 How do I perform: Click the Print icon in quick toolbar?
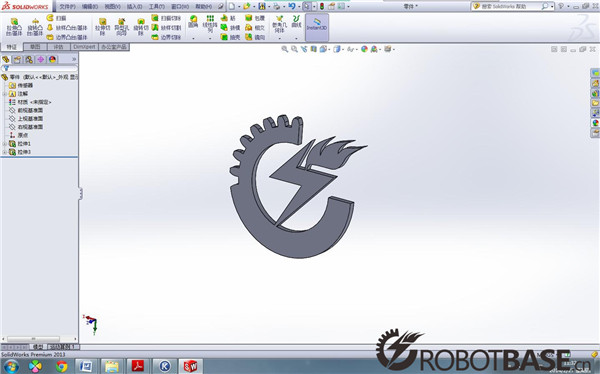coord(276,6)
